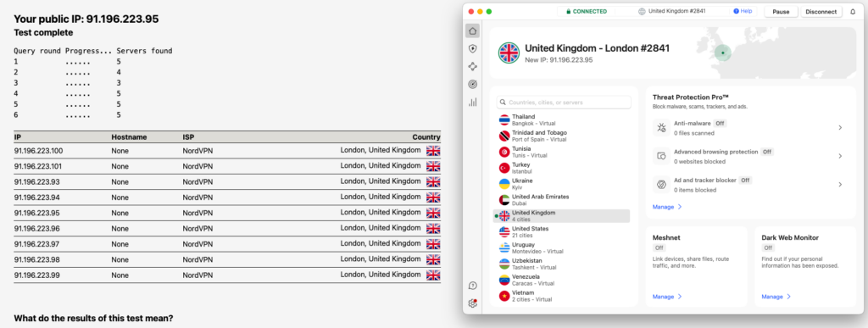Viewport: 868px width, 328px height.
Task: Click the Tunisia flag icon in list
Action: (x=504, y=152)
